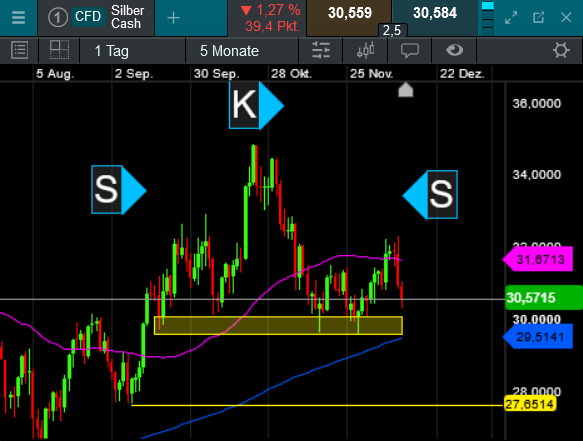Viewport: 583px width, 441px height.
Task: Click the left S shoulder annotation marker
Action: click(119, 190)
